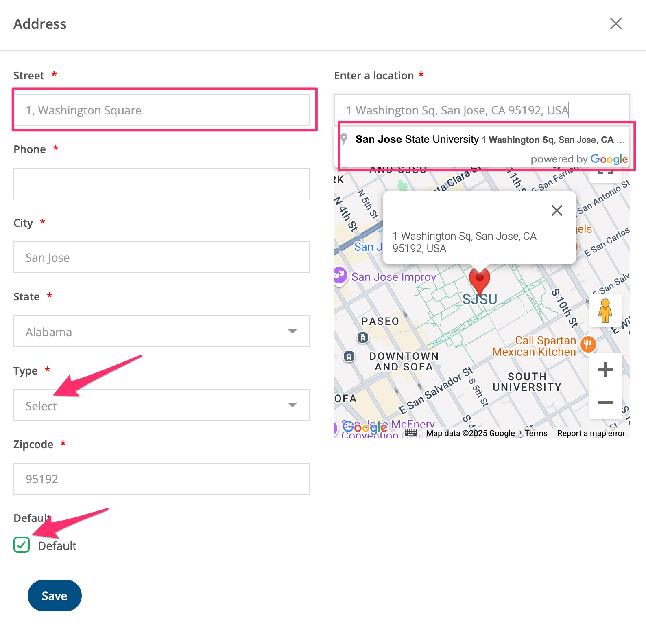Close the Address dialog with the X
Screen dimensions: 646x644
[615, 24]
